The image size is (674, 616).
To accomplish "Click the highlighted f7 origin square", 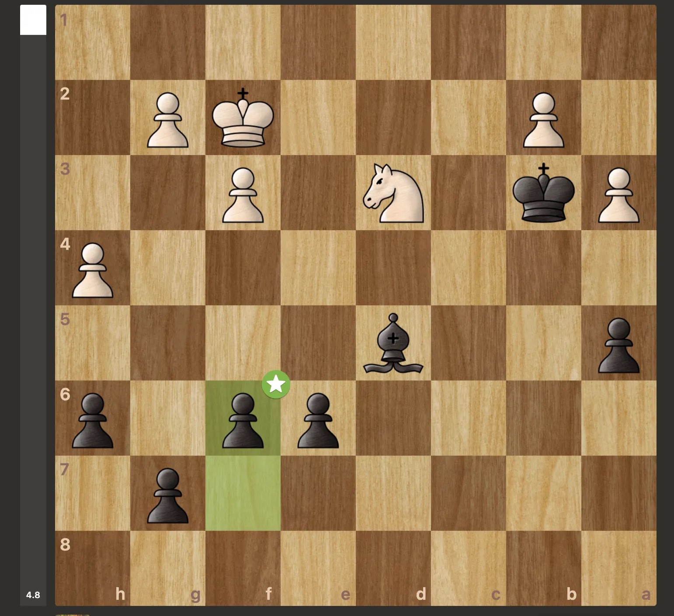I will pos(243,493).
